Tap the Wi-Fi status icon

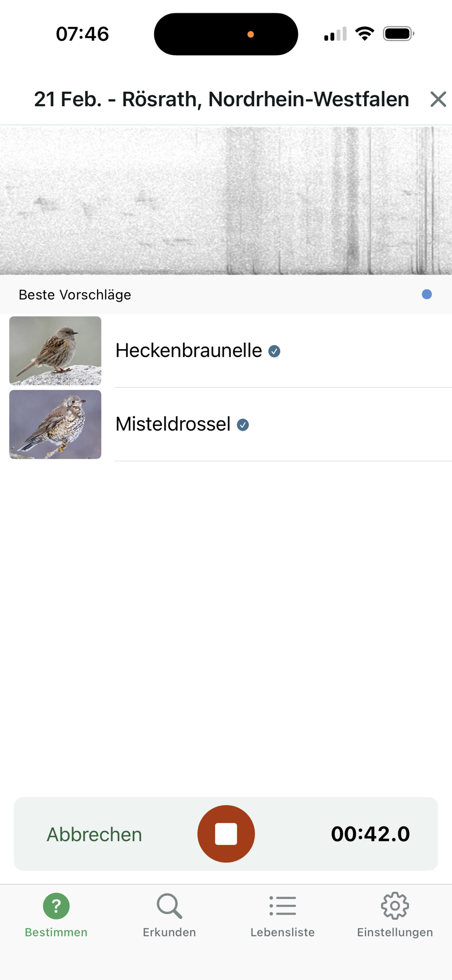364,34
